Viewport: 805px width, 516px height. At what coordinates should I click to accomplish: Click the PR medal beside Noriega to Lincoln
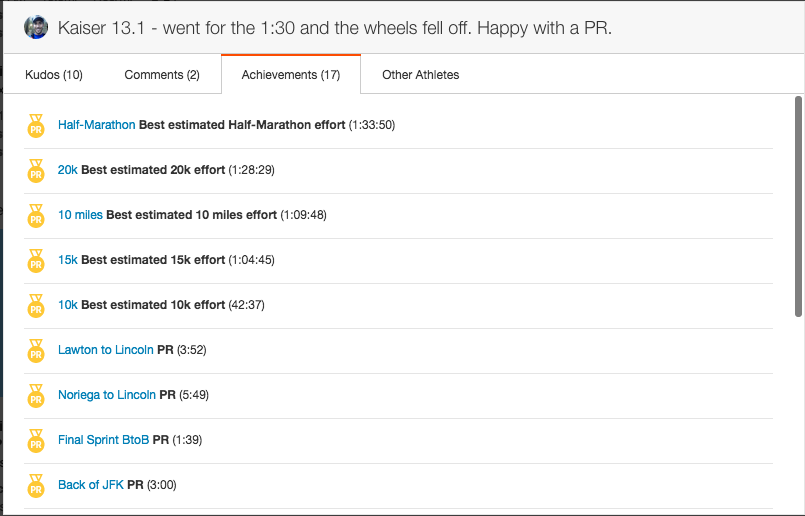tap(36, 396)
